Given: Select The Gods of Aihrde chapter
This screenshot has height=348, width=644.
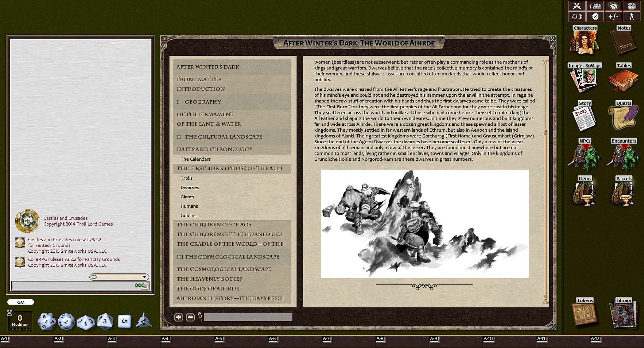Looking at the screenshot, I should click(208, 289).
